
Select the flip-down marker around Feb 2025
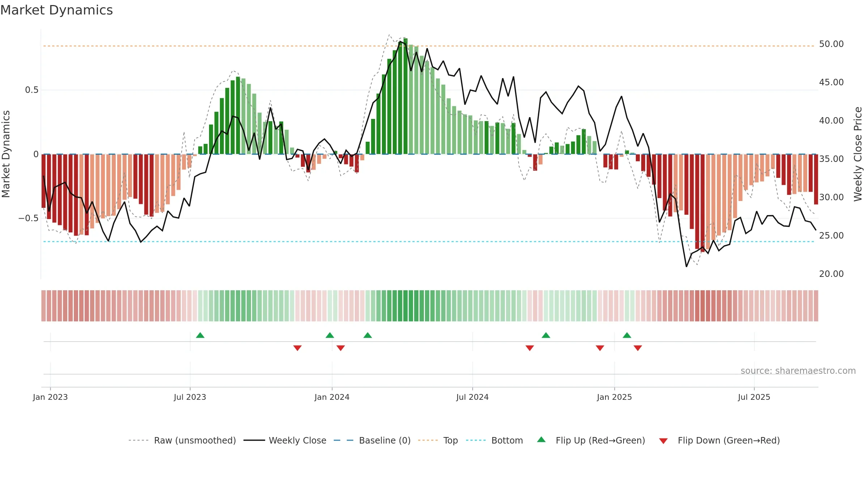pos(638,348)
